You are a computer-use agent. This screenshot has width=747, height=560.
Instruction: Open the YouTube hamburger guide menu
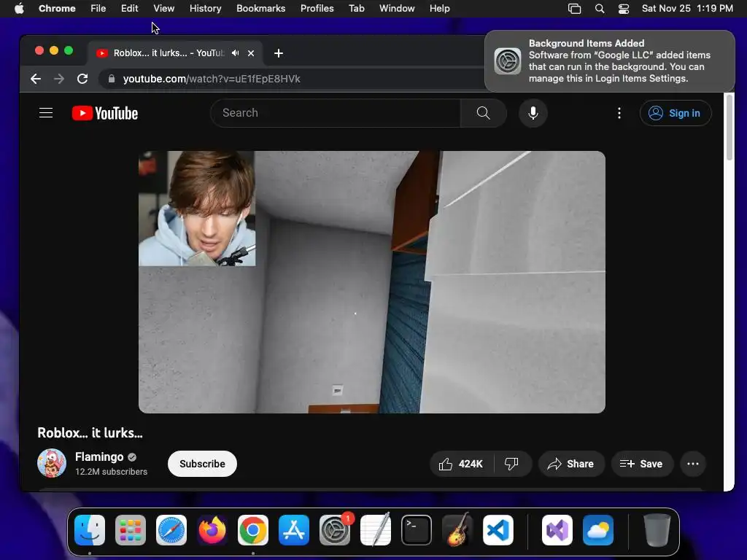[x=46, y=113]
